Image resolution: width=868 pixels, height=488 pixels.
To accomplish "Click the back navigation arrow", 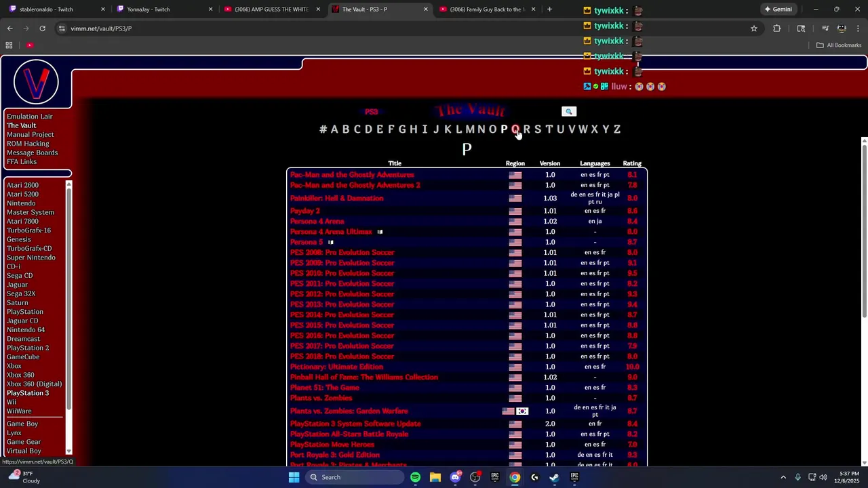I will coord(9,28).
